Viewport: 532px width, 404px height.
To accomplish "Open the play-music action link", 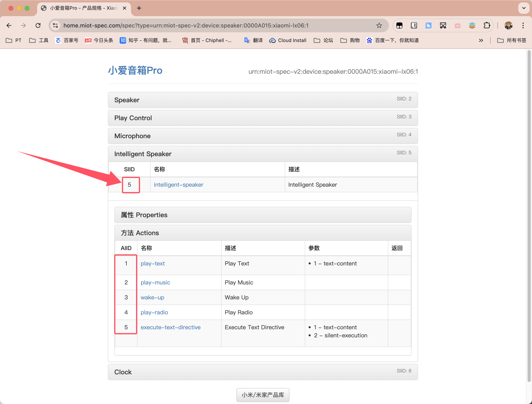I will click(155, 282).
